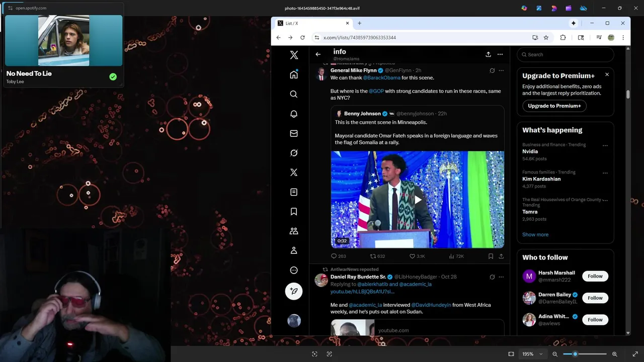The image size is (644, 362).
Task: Open options for Tamra trend
Action: tap(605, 200)
